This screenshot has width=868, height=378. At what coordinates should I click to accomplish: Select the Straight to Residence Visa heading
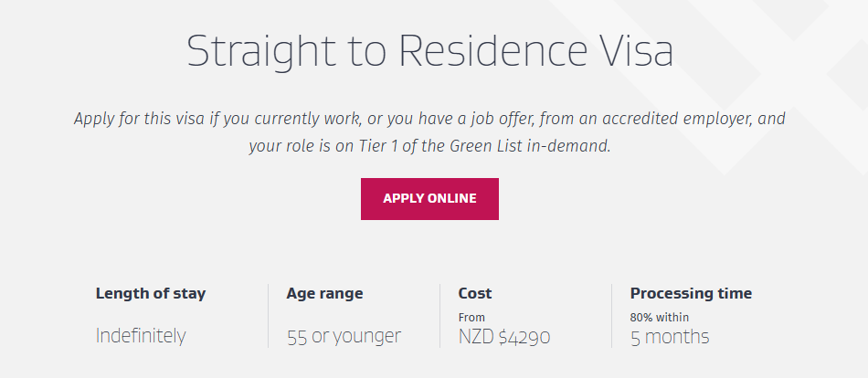coord(430,51)
